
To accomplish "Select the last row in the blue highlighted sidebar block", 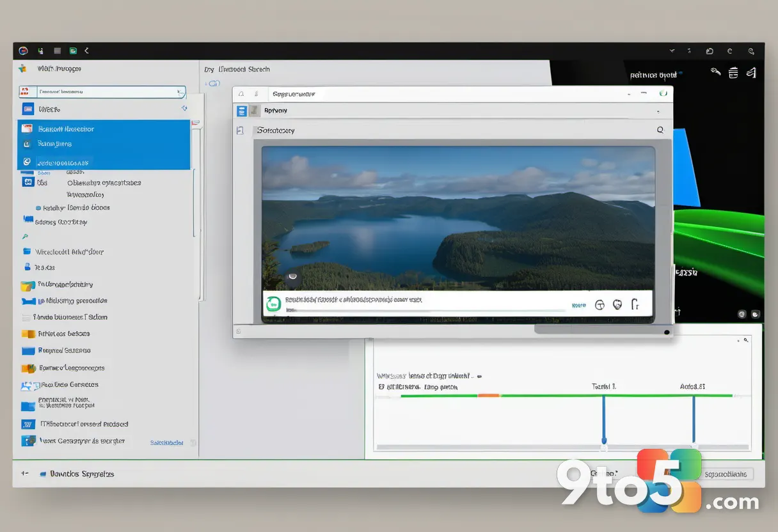I will [x=104, y=162].
